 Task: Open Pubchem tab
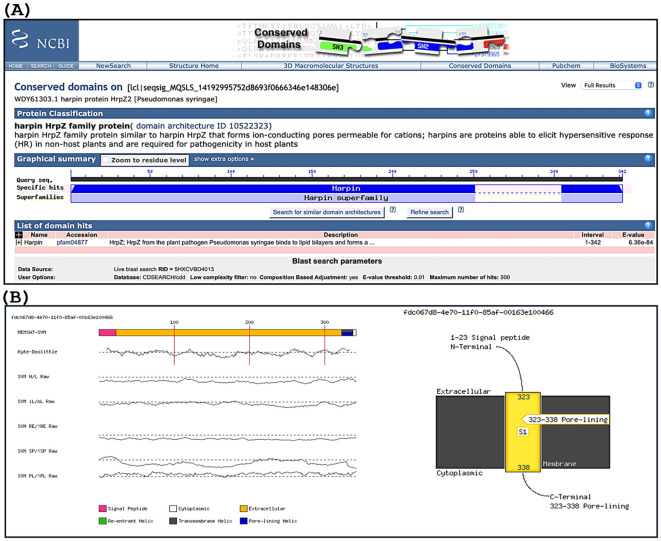[x=566, y=66]
